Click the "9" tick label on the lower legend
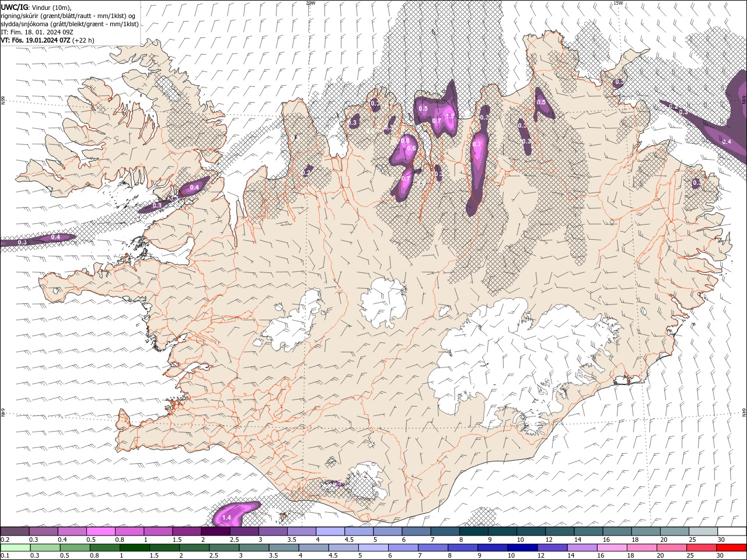The width and height of the screenshot is (747, 560). (480, 556)
